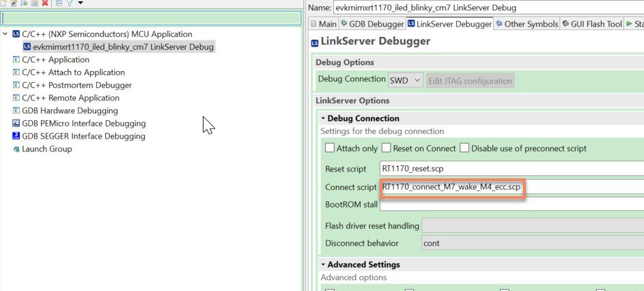The height and width of the screenshot is (291, 644).
Task: Click chip icon on GUI Flash Tool tab
Action: tap(565, 24)
